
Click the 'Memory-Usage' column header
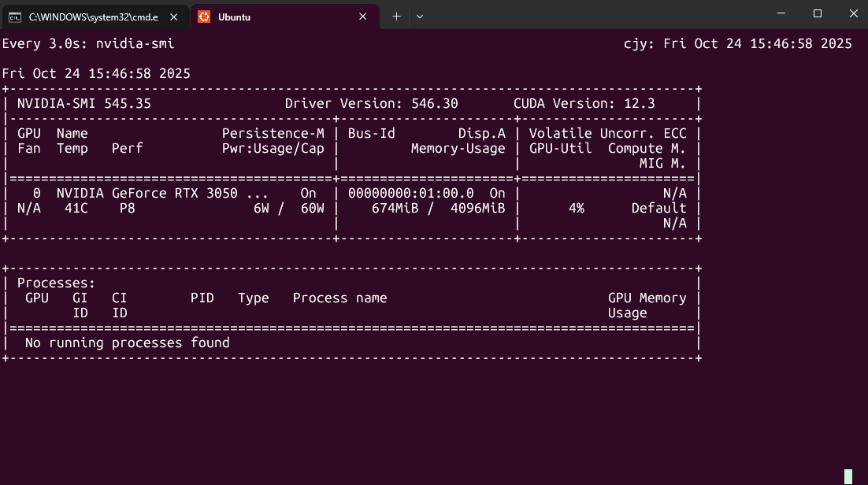click(x=458, y=148)
